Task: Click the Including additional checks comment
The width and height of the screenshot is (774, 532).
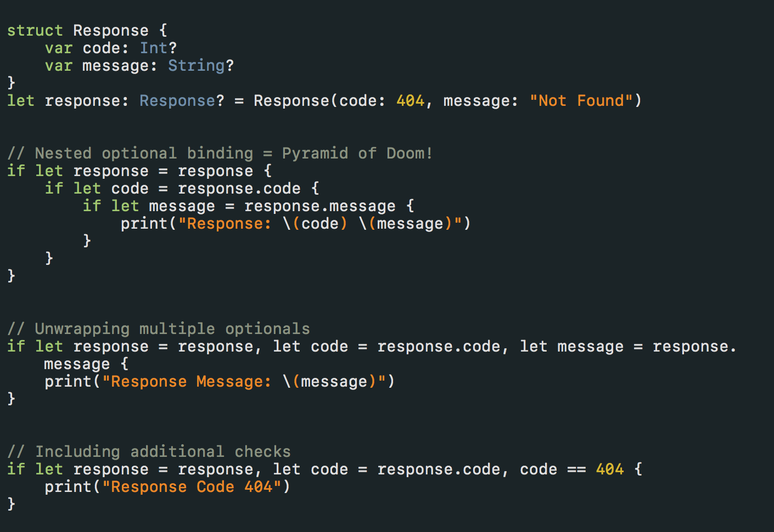Action: [149, 451]
